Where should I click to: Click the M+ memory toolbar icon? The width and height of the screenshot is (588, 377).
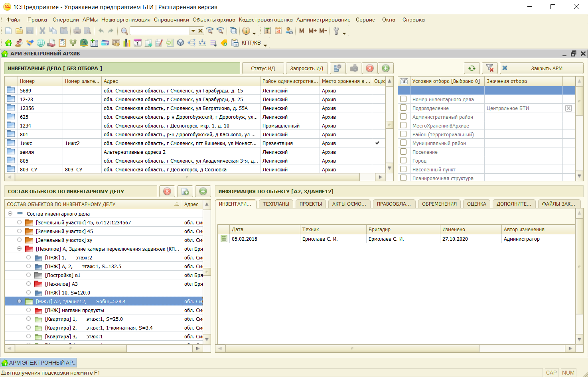pos(312,31)
